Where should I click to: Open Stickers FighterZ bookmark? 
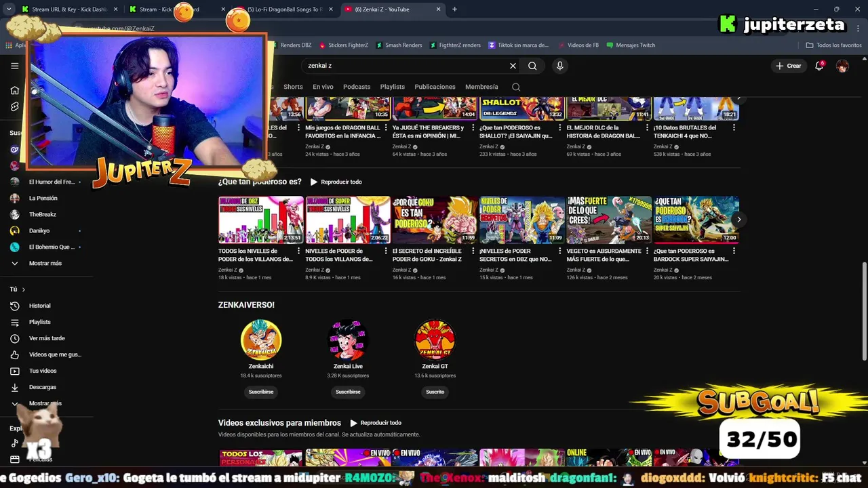click(344, 45)
